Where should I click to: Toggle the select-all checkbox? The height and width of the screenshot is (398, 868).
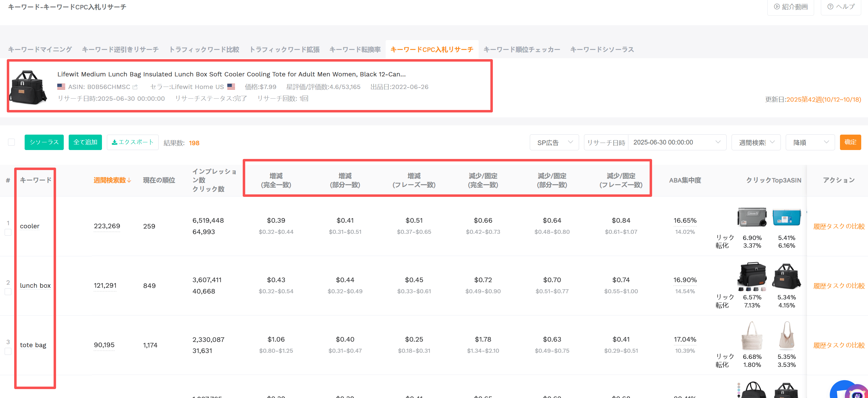point(11,142)
